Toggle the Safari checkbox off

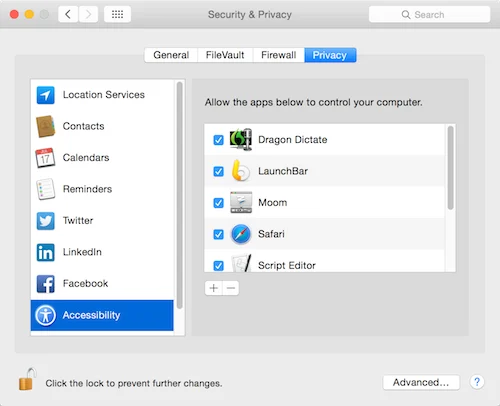point(218,234)
